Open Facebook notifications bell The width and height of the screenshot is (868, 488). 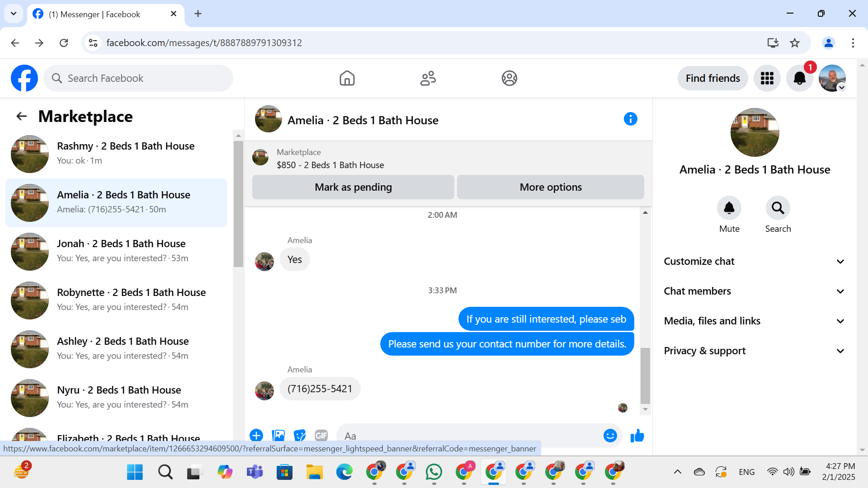coord(799,79)
